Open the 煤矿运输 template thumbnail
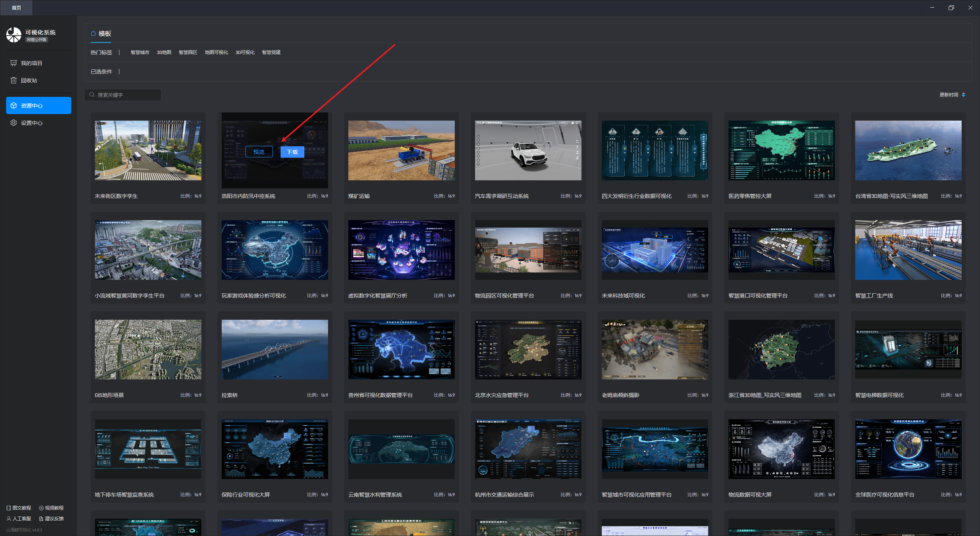Image resolution: width=980 pixels, height=536 pixels. 401,150
